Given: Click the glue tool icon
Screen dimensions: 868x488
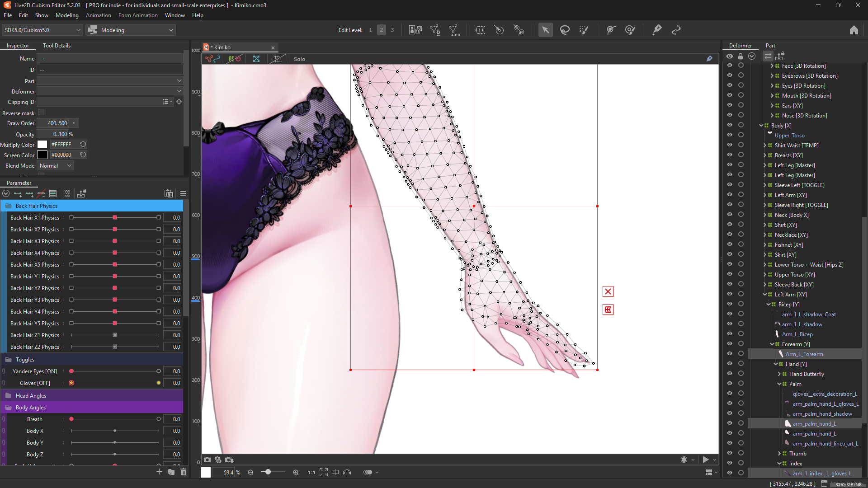Looking at the screenshot, I should tap(657, 30).
